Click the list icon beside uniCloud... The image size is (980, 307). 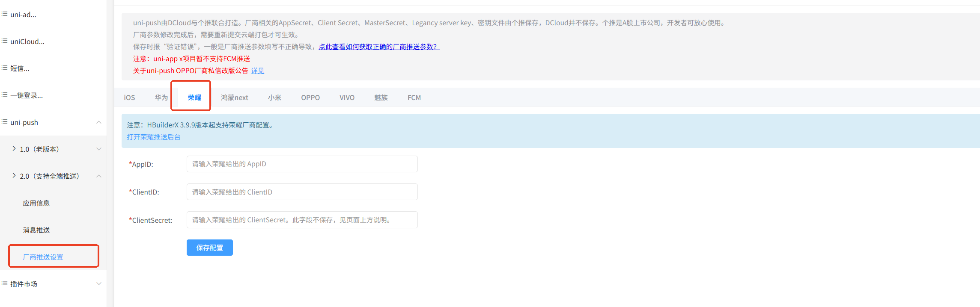pos(4,41)
